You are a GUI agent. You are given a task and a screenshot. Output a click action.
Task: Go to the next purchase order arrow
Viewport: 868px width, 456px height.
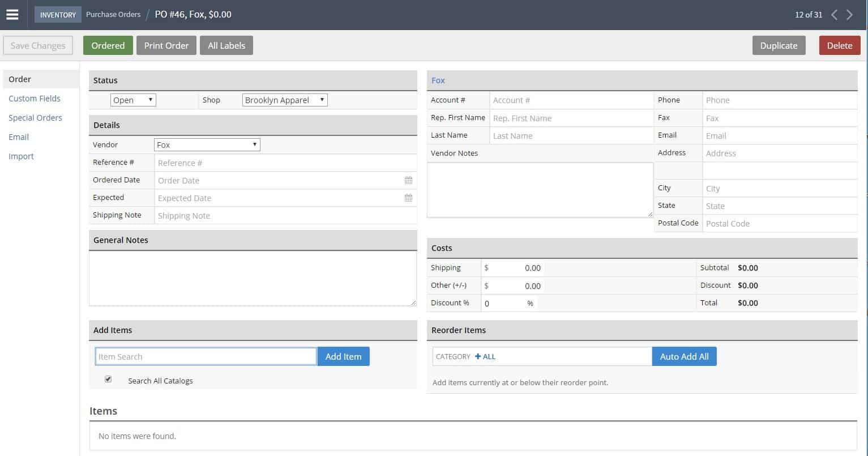(849, 15)
